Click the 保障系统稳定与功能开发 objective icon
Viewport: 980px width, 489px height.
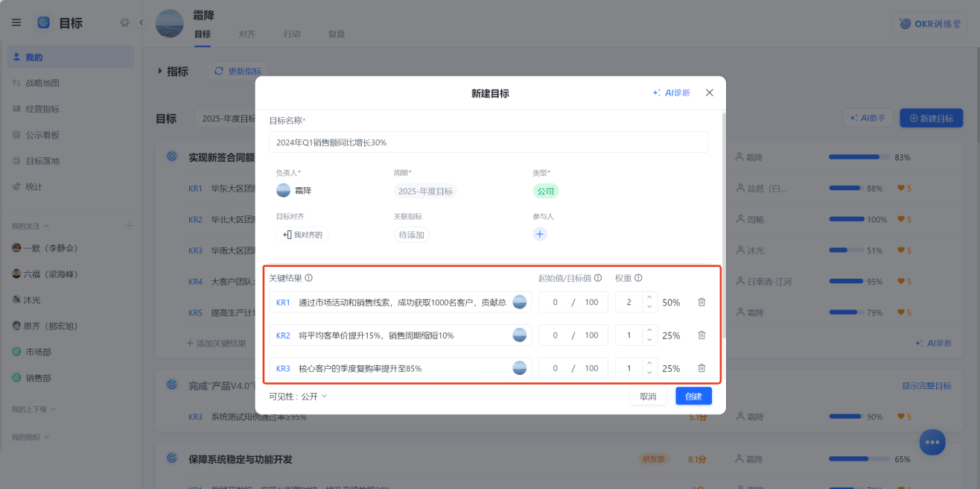(x=172, y=458)
